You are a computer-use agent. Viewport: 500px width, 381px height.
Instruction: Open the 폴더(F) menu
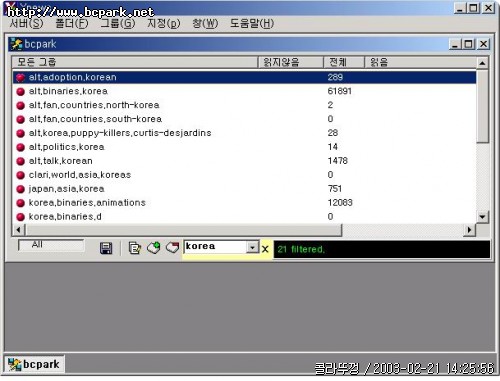72,23
